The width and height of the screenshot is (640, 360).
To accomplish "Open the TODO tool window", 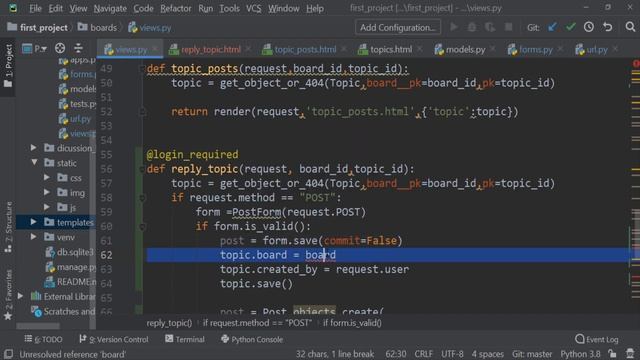I will pyautogui.click(x=43, y=339).
